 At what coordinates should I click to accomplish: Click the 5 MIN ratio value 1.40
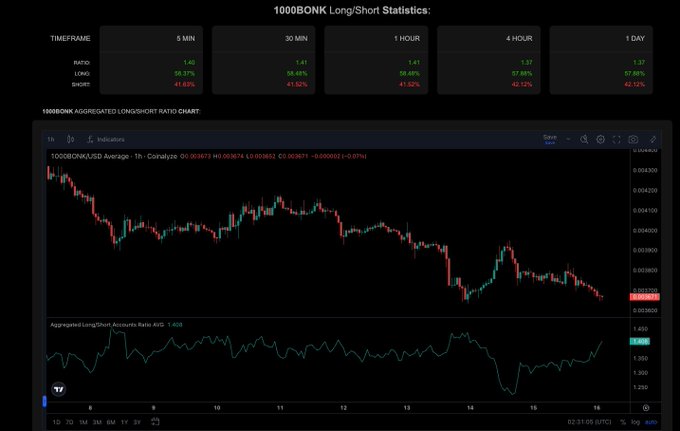[x=189, y=62]
